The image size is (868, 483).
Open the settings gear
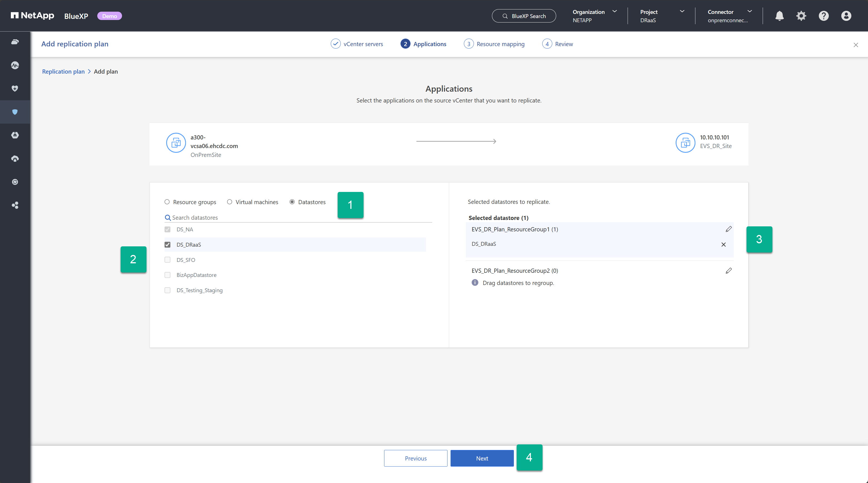(x=801, y=16)
